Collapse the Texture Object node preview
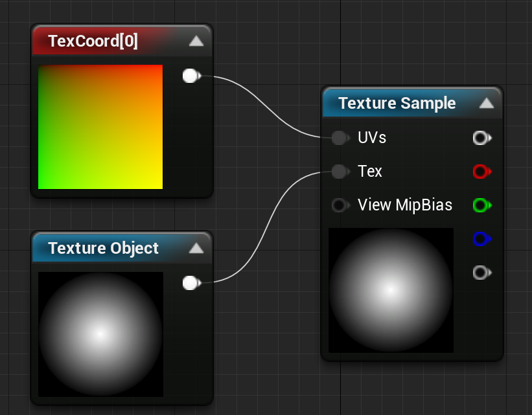Screen dimensions: 532x415 coord(196,249)
